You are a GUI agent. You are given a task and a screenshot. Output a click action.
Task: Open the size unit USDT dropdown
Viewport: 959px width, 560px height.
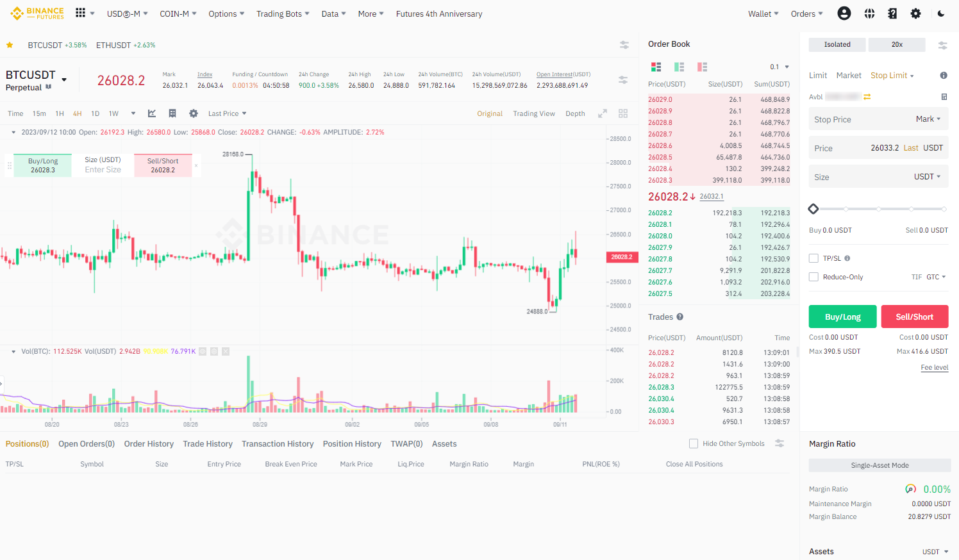click(x=928, y=177)
